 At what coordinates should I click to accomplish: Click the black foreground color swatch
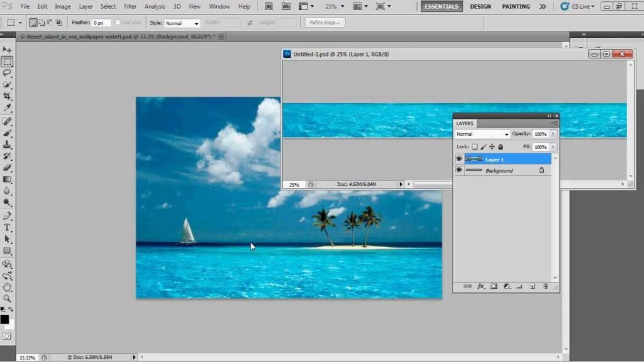point(4,319)
